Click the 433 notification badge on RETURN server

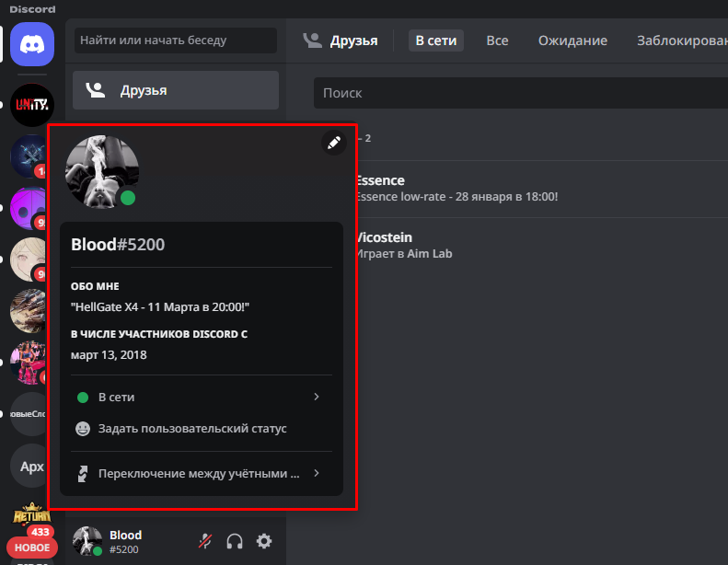pos(40,532)
